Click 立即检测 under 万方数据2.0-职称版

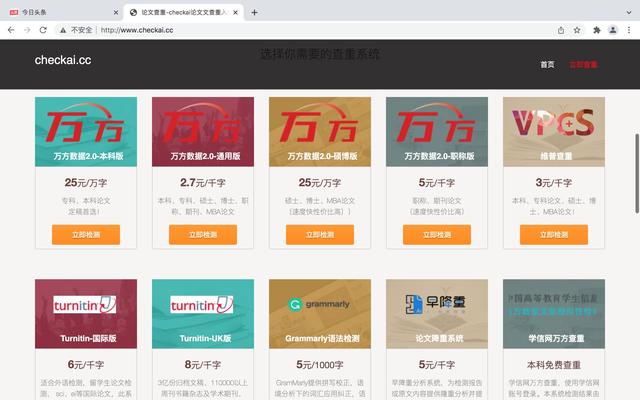437,235
